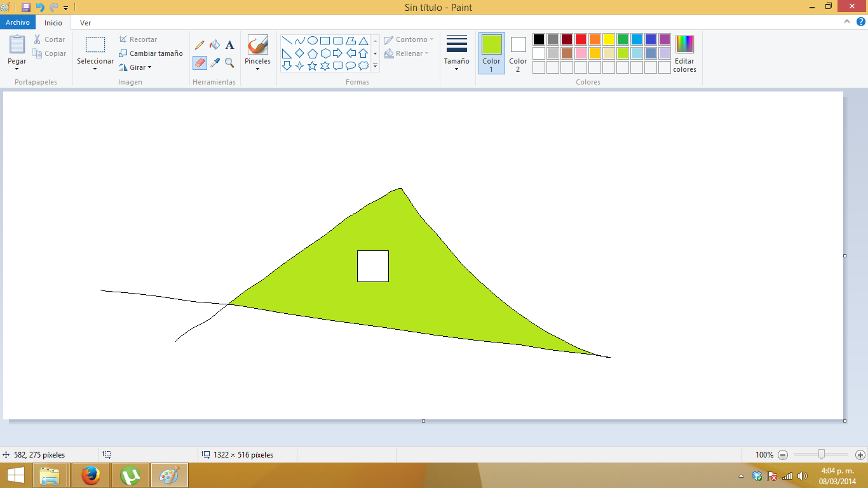
Task: Choose the Triangle shape
Action: point(363,41)
